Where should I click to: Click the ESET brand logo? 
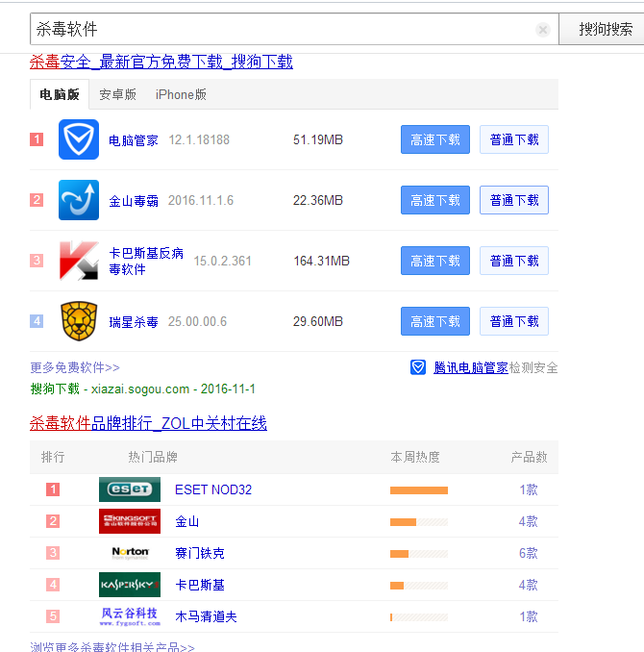pos(130,489)
